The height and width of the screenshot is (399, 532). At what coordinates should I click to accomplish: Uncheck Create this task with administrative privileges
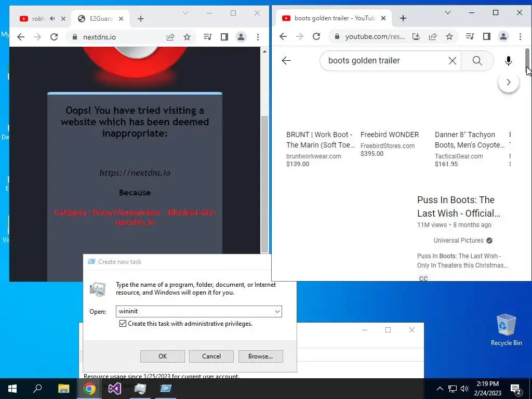(x=123, y=324)
